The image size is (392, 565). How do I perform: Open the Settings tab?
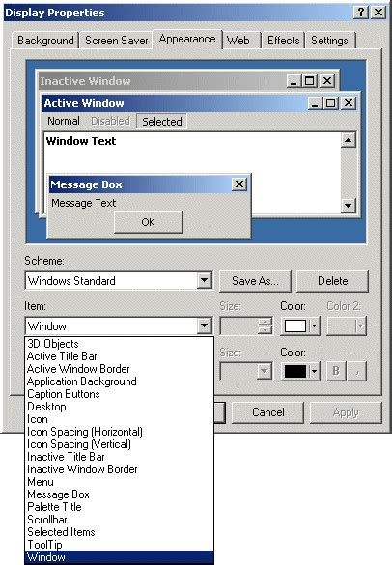[x=329, y=41]
